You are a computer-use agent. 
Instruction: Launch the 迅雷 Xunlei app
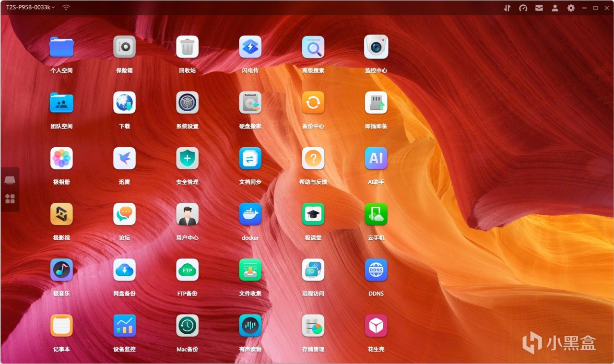[124, 158]
